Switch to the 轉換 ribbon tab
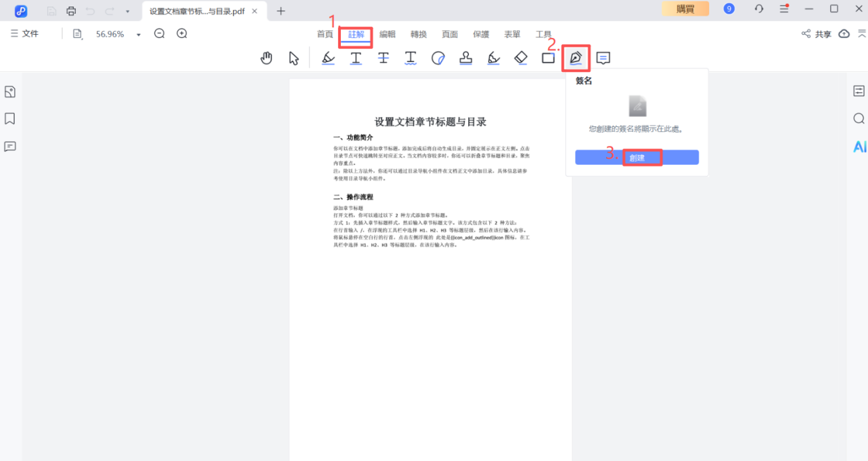Viewport: 868px width, 461px height. click(418, 34)
